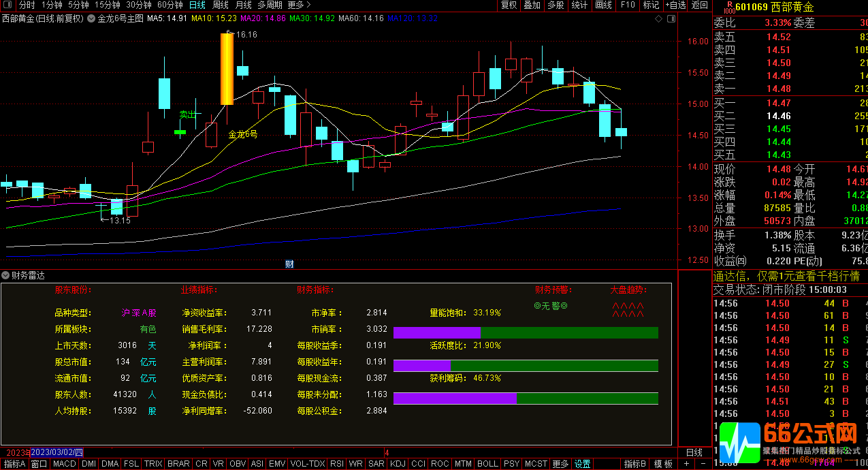Select the 日线 daily chart

click(197, 5)
